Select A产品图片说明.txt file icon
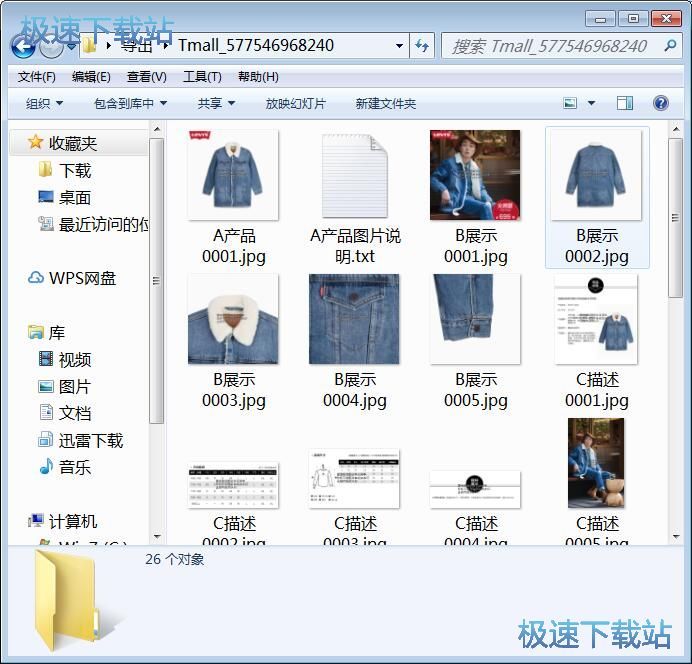Viewport: 692px width, 664px height. (x=354, y=175)
